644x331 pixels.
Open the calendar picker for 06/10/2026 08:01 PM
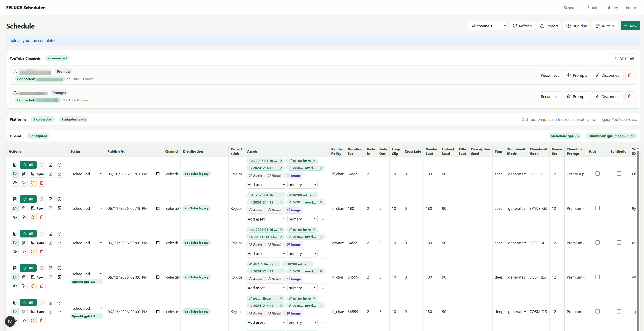click(158, 174)
